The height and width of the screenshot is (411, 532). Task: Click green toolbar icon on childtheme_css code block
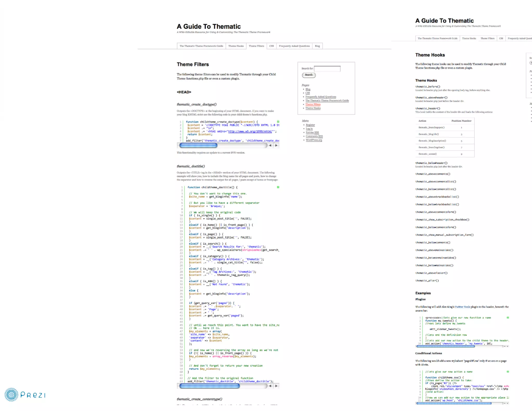(508, 372)
